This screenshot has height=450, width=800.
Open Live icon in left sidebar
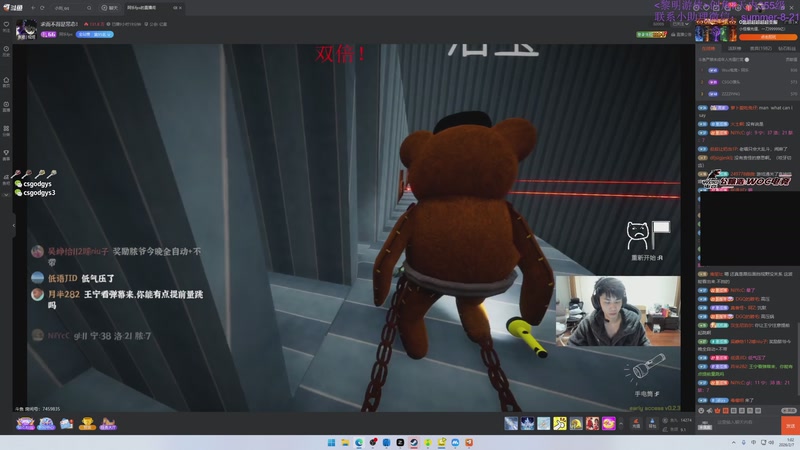coord(6,106)
